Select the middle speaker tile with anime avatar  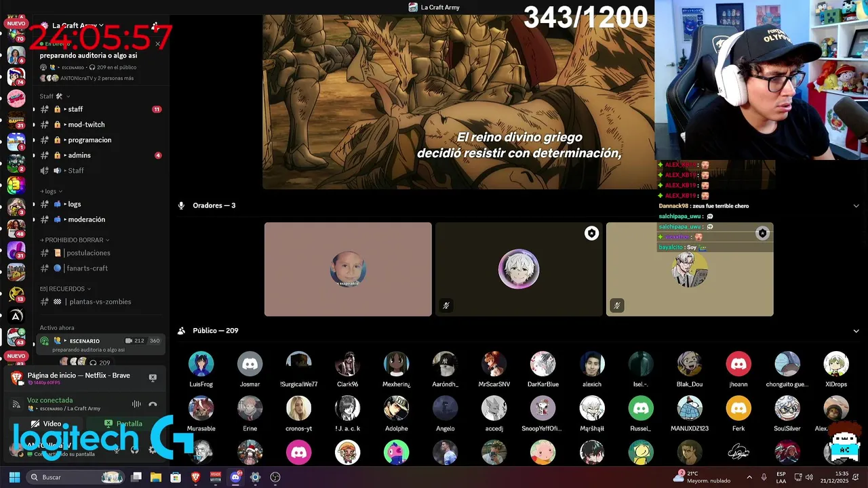pos(519,269)
